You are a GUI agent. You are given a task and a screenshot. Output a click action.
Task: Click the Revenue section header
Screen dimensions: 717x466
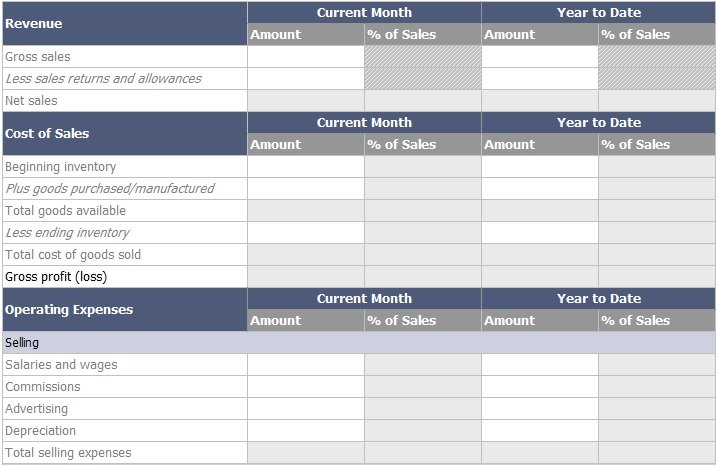tap(125, 23)
